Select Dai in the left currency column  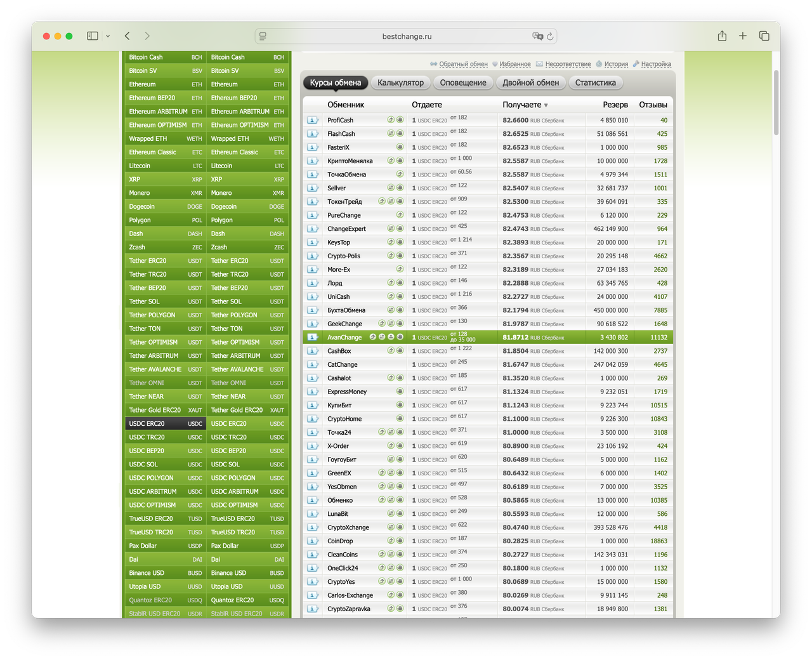pos(166,560)
